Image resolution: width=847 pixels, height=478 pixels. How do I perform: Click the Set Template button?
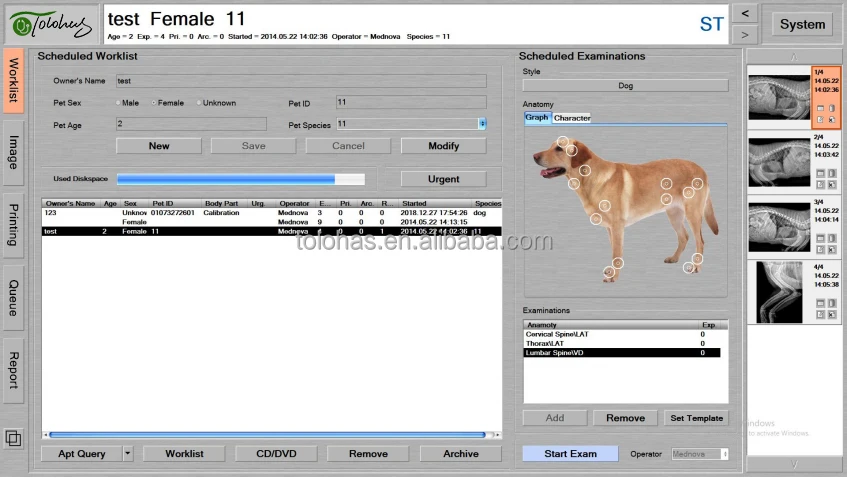[696, 418]
